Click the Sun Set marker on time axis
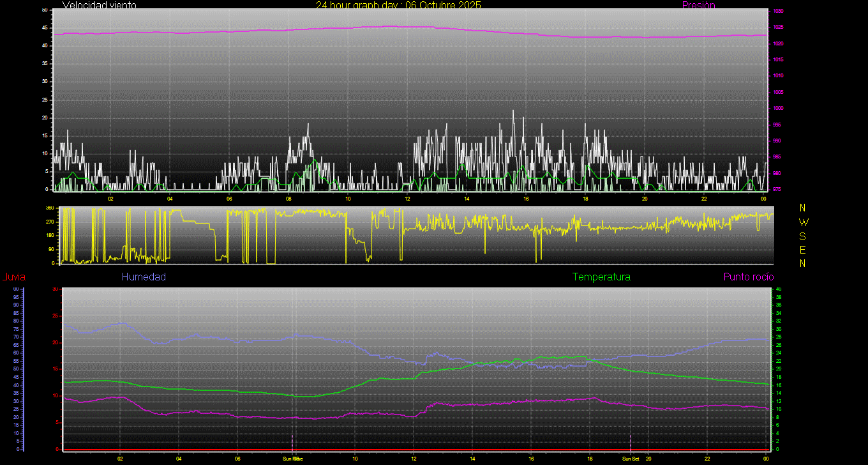Screen dimensions: 868x465 click(x=631, y=459)
